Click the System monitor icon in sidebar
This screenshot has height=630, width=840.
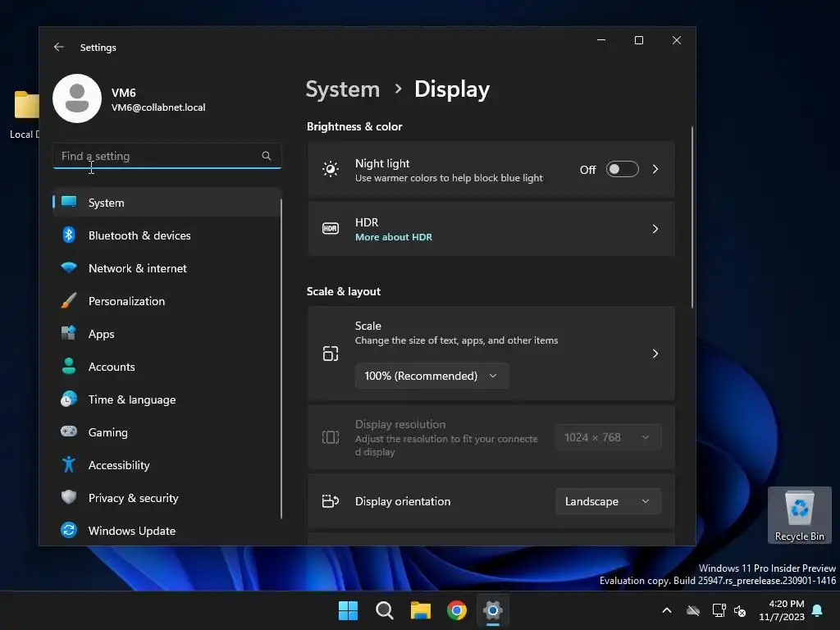pyautogui.click(x=69, y=202)
